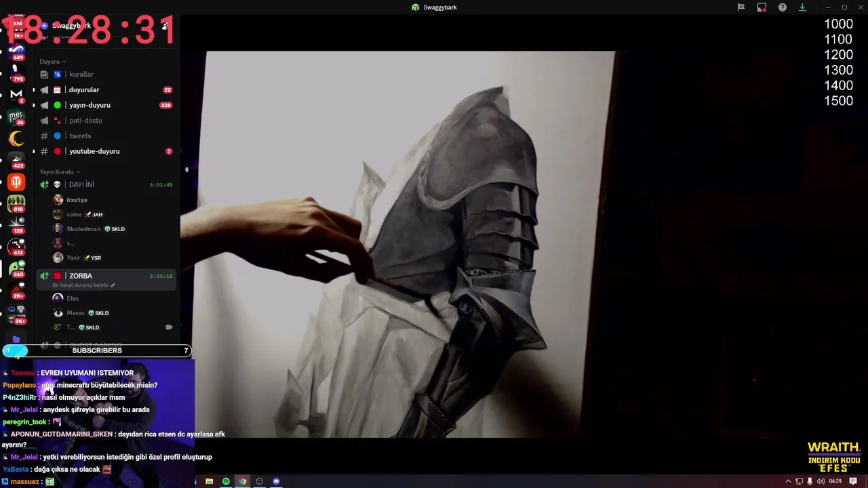Image resolution: width=868 pixels, height=488 pixels.
Task: Click user Massu in ZORBA channel
Action: pos(75,313)
